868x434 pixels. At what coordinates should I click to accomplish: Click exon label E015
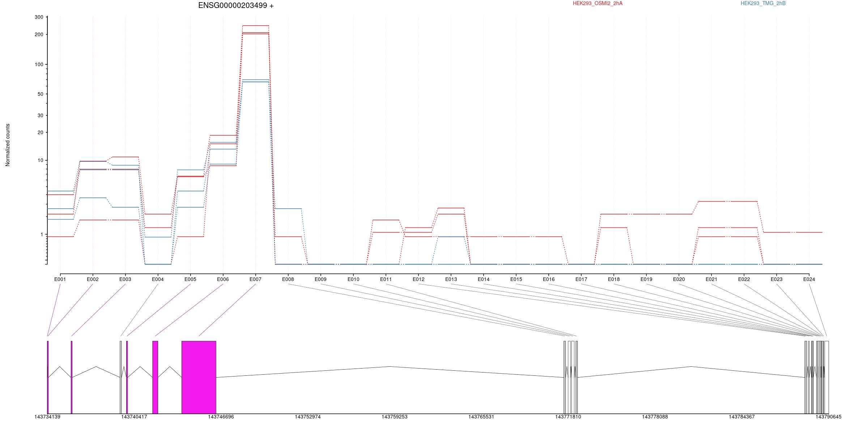pos(516,279)
